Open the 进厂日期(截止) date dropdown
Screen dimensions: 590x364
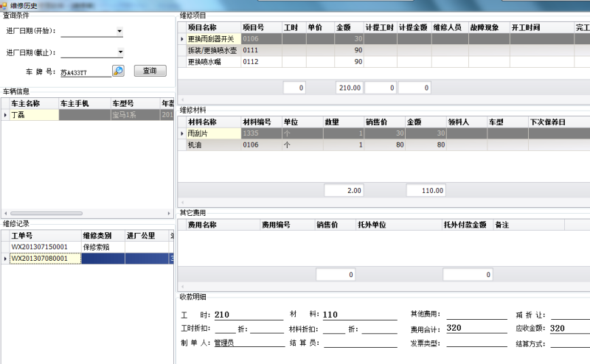120,52
